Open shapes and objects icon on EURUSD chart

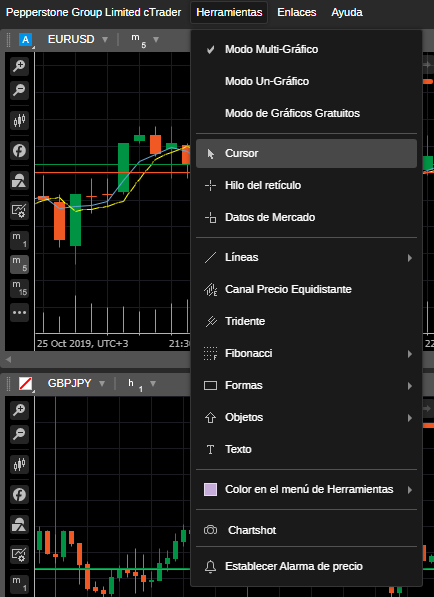(x=19, y=180)
